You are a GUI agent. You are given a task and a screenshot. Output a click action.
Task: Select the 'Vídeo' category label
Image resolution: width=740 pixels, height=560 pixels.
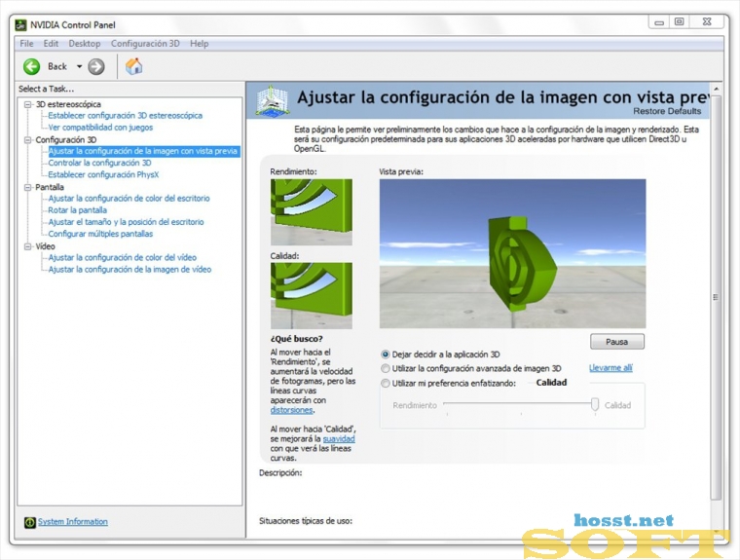46,246
